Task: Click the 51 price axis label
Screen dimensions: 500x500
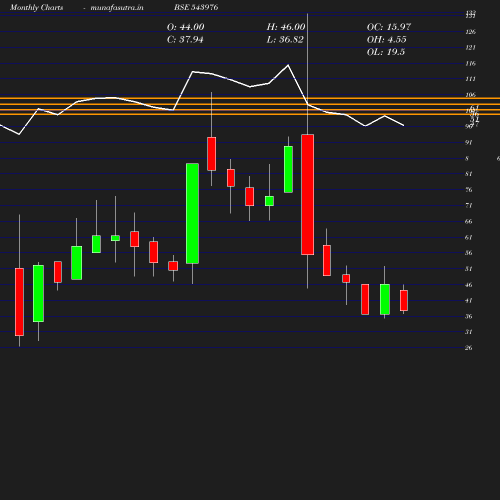Action: click(469, 269)
